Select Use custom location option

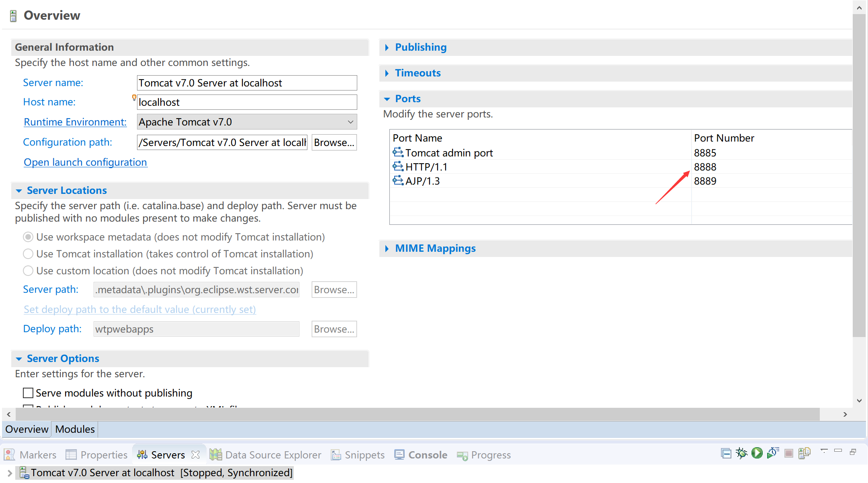(28, 271)
